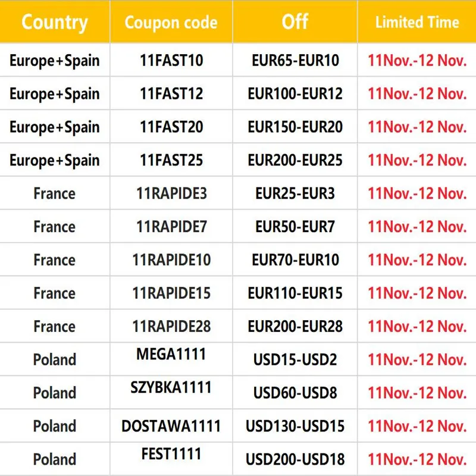The width and height of the screenshot is (476, 476).
Task: Choose coupon code 11RAPIDE10
Action: point(171,260)
